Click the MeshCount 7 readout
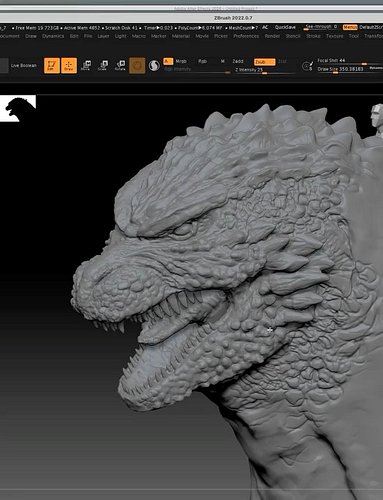This screenshot has width=383, height=500. (x=243, y=28)
